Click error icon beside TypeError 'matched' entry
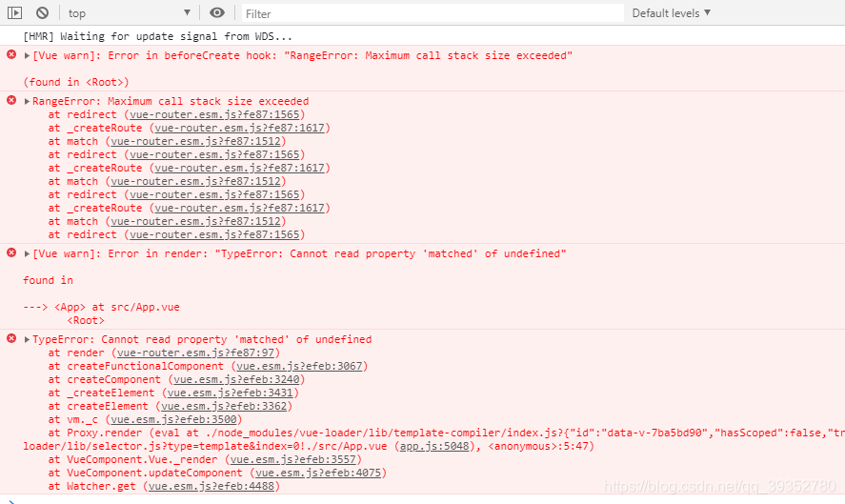Screen dimensions: 845x504 click(x=11, y=338)
